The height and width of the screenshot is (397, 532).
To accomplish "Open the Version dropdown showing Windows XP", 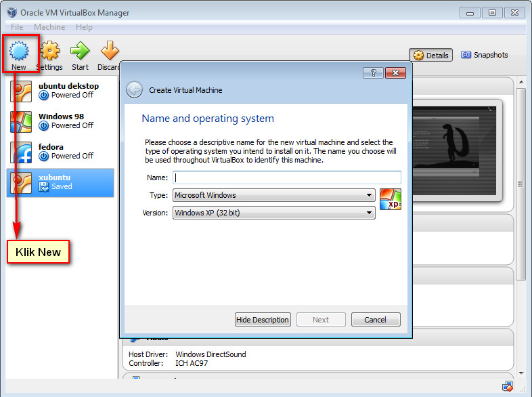I will click(274, 213).
